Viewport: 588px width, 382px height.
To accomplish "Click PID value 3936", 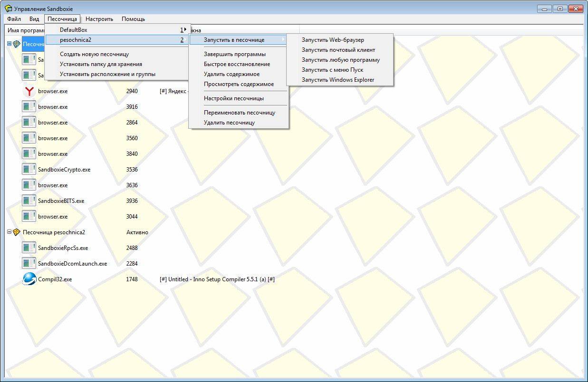I will pos(132,201).
